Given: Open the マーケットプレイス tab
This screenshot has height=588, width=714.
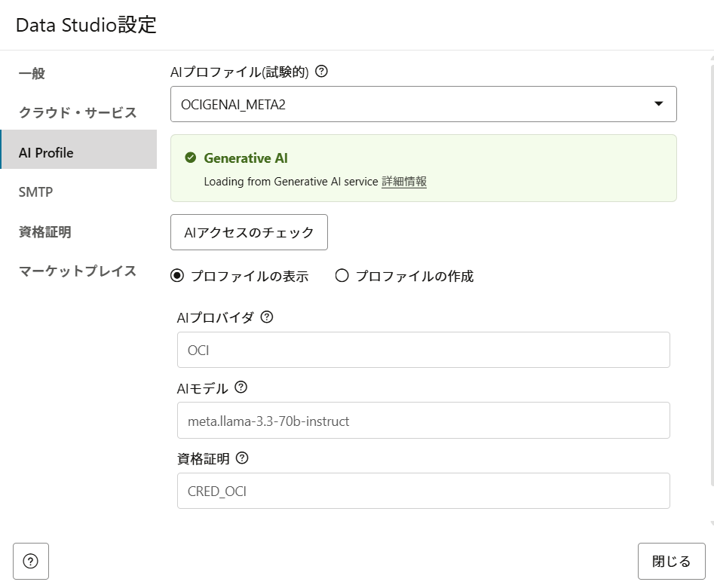Looking at the screenshot, I should click(x=78, y=271).
